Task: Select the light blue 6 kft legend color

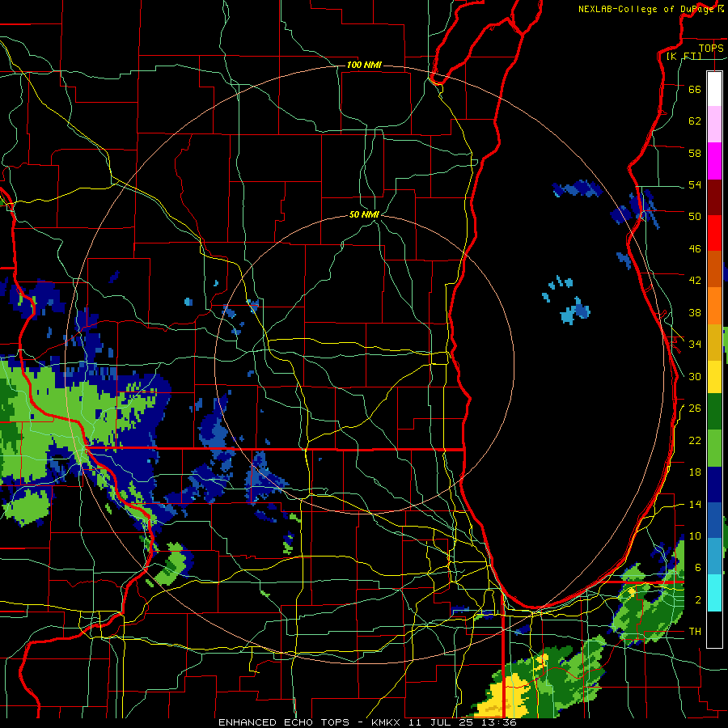Action: (x=714, y=557)
